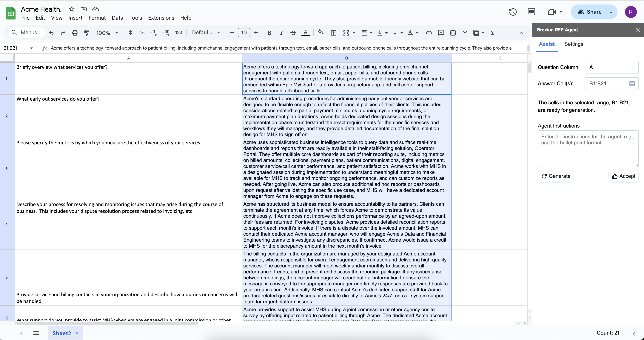Print the spreadsheet with printer icon
The image size is (644, 340).
pyautogui.click(x=75, y=33)
